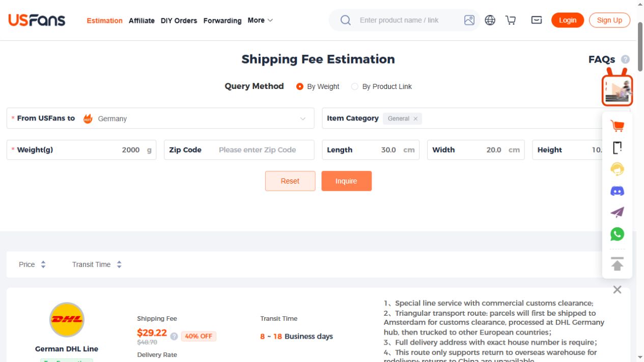Open WhatsApp chat in side panel

pos(617,234)
